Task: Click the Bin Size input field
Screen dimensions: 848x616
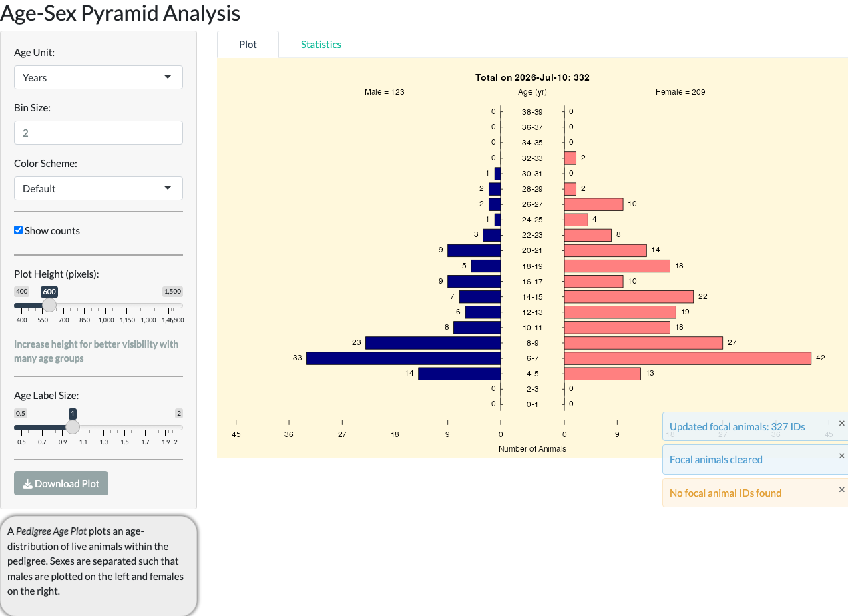Action: (98, 133)
